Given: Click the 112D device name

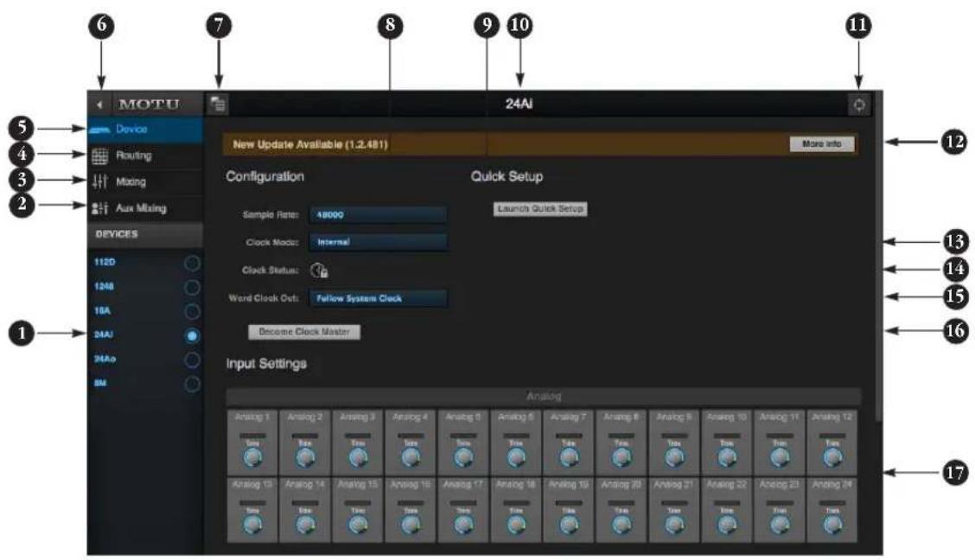Looking at the screenshot, I should (105, 263).
